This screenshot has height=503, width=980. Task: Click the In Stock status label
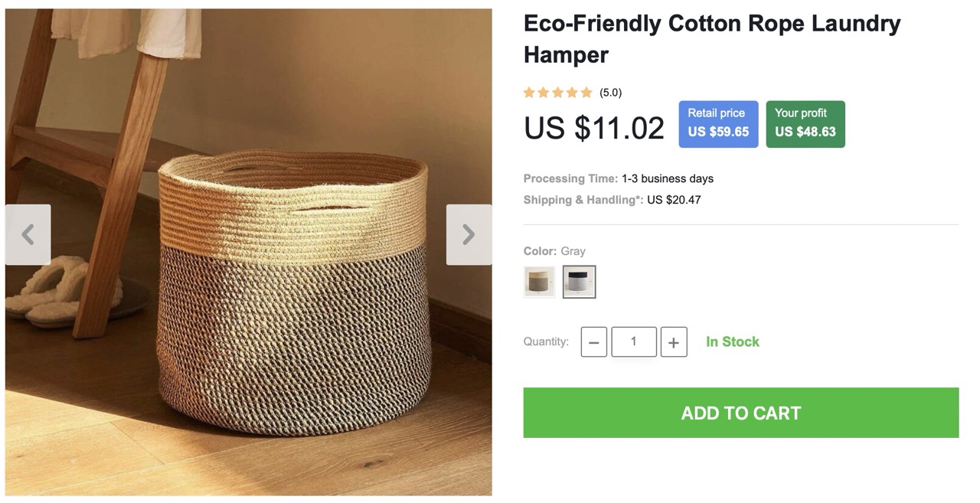pyautogui.click(x=732, y=341)
